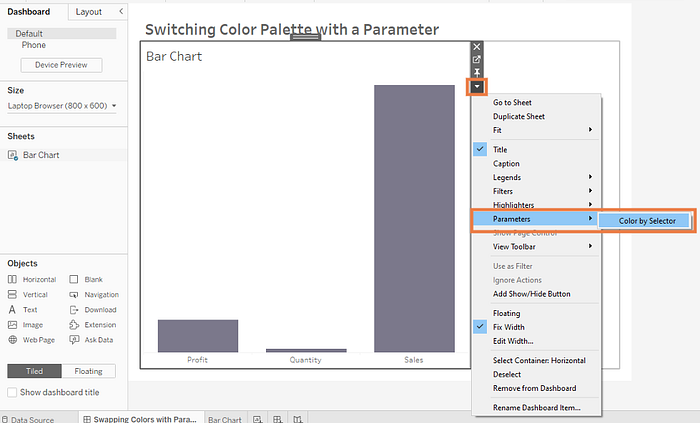
Task: Click the Device Preview button
Action: (x=61, y=65)
